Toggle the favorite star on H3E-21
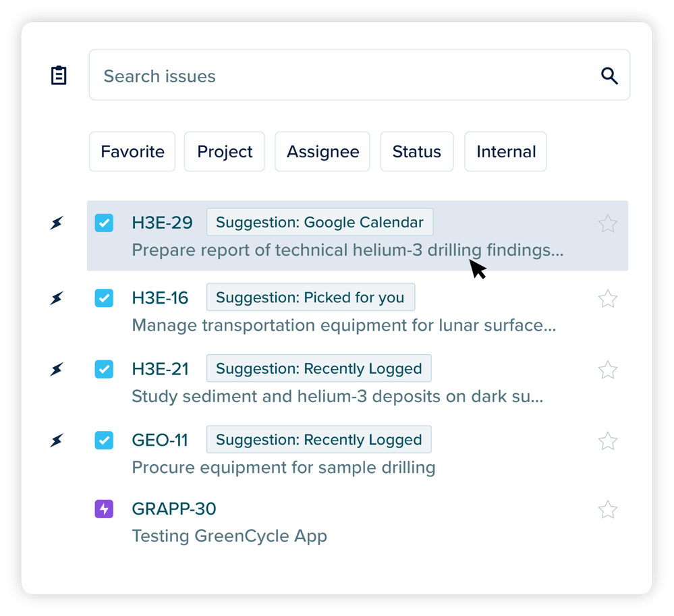 point(607,370)
